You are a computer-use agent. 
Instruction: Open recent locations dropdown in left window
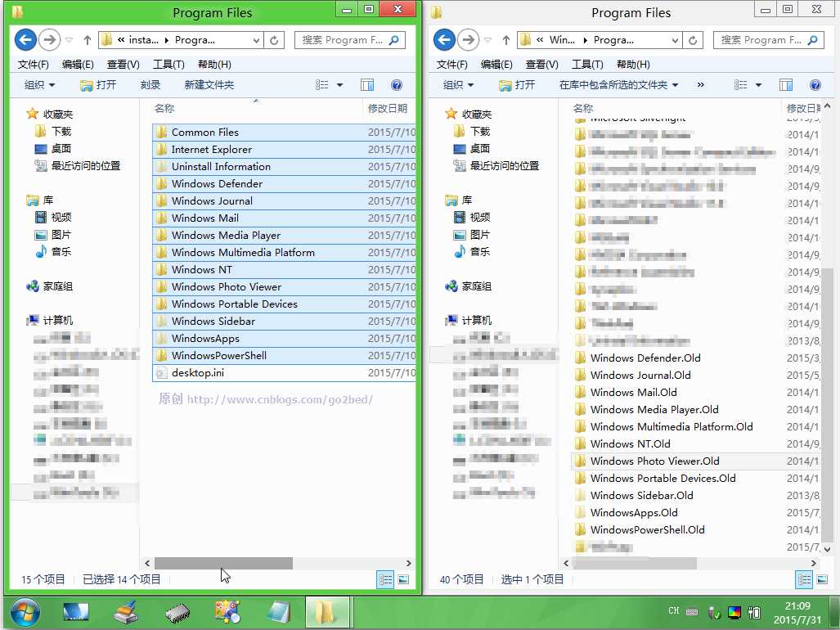pyautogui.click(x=69, y=40)
